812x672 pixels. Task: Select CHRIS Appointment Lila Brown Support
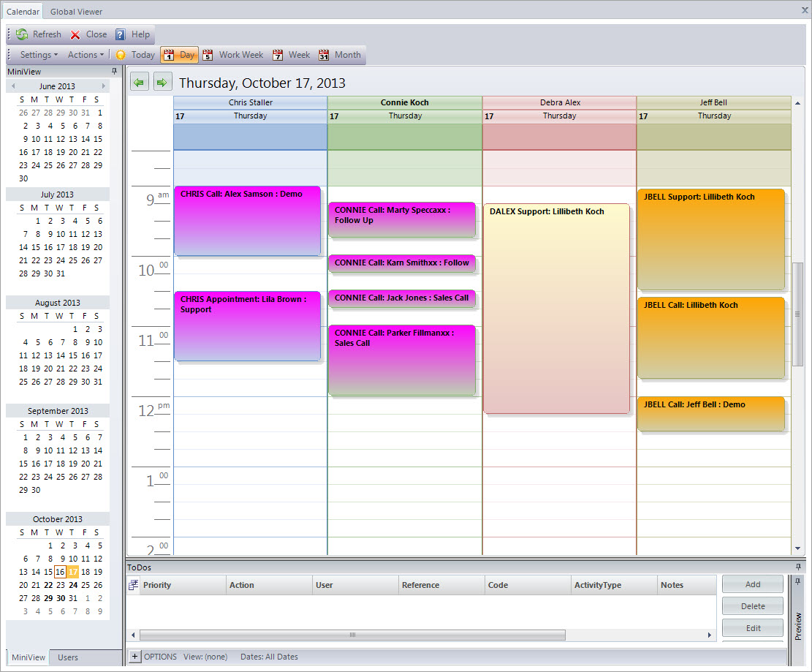248,326
